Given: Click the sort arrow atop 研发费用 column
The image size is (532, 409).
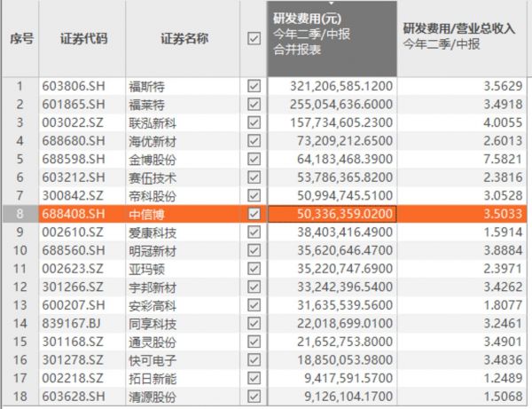Looking at the screenshot, I should click(x=333, y=4).
